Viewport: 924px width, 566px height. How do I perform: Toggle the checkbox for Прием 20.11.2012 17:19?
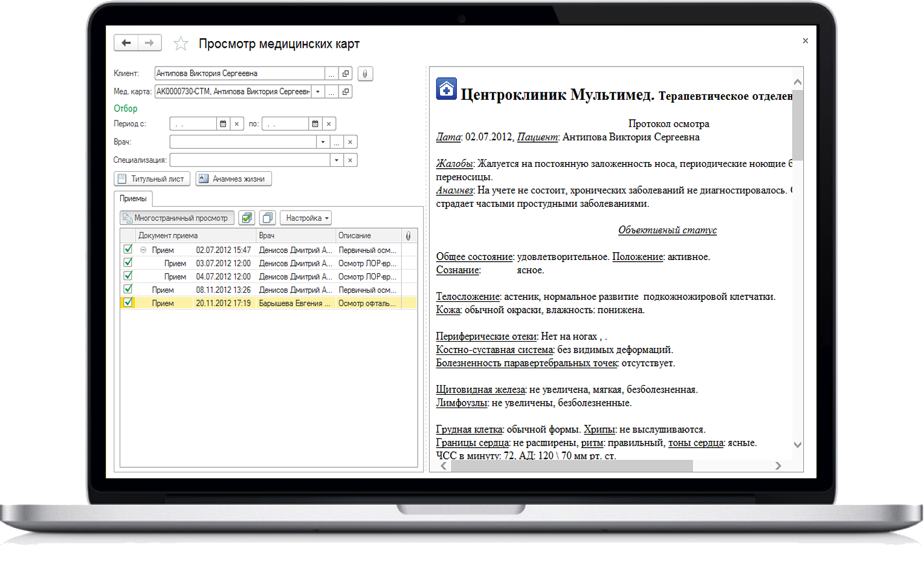click(128, 303)
